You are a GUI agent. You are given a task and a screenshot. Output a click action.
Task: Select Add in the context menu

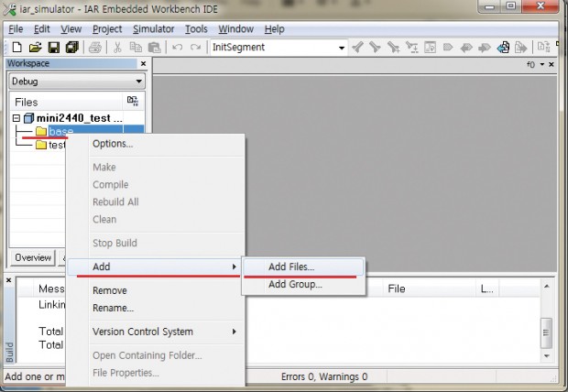coord(154,267)
